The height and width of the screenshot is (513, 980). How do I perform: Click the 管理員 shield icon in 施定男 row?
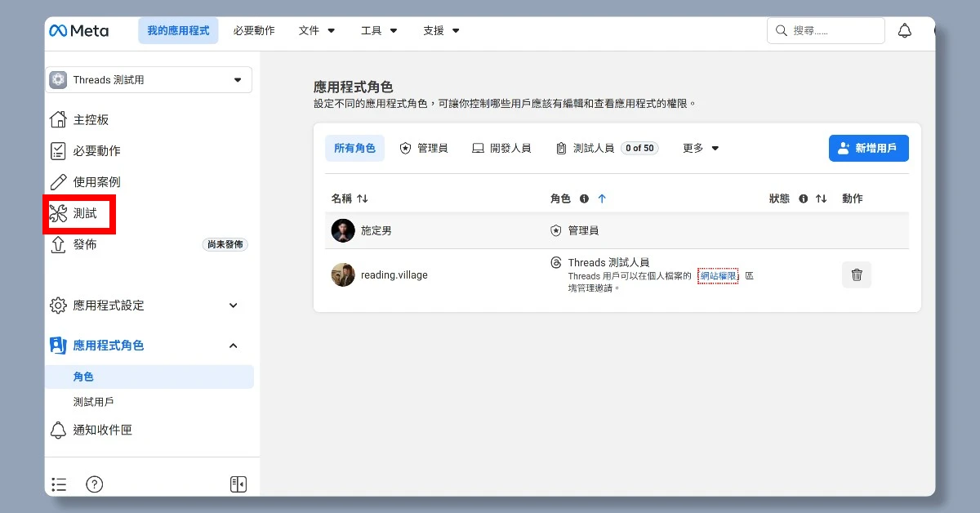(556, 230)
